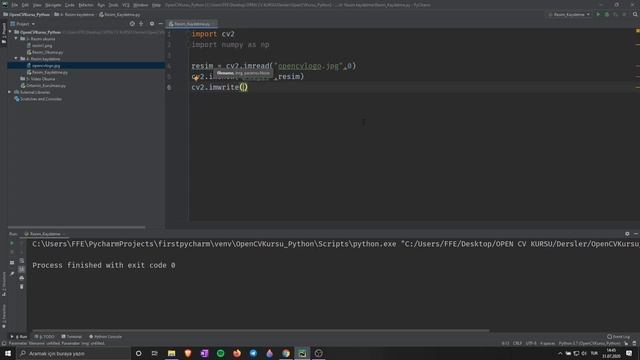Open the Run menu
The image size is (640, 360).
(101, 5)
